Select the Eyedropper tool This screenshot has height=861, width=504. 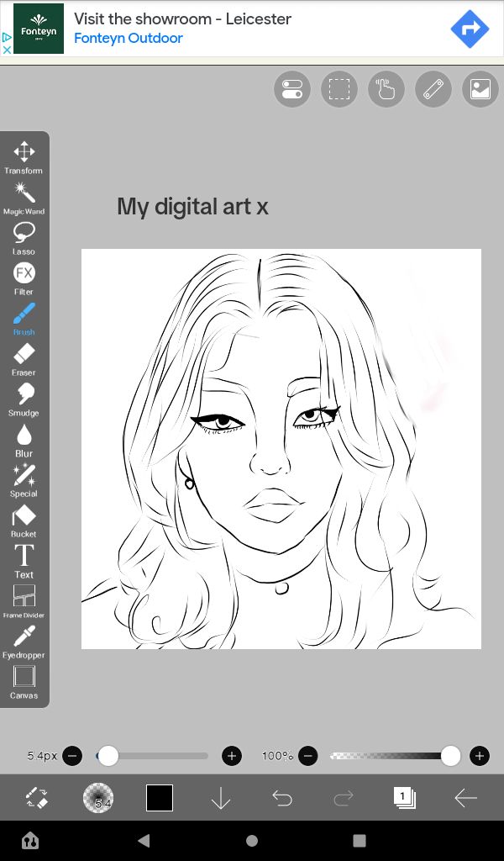pyautogui.click(x=24, y=642)
